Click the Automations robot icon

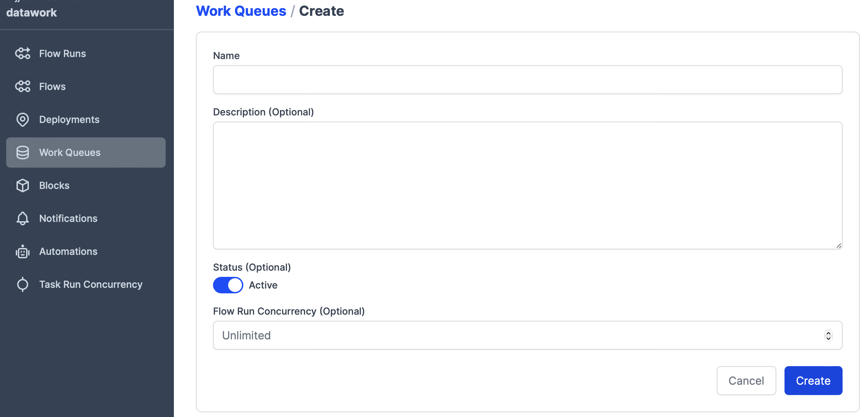[23, 251]
